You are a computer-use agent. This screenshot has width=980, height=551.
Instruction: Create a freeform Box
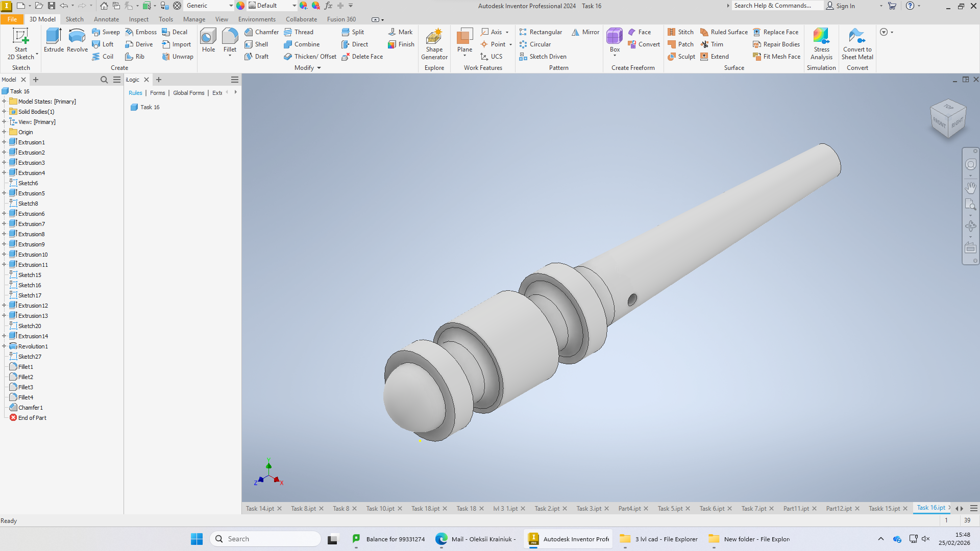615,41
